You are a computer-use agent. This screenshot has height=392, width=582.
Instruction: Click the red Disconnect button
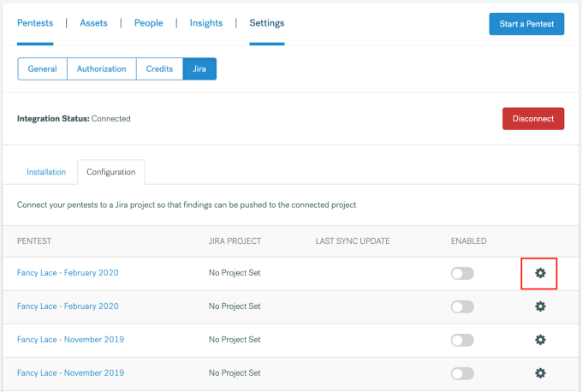click(533, 119)
